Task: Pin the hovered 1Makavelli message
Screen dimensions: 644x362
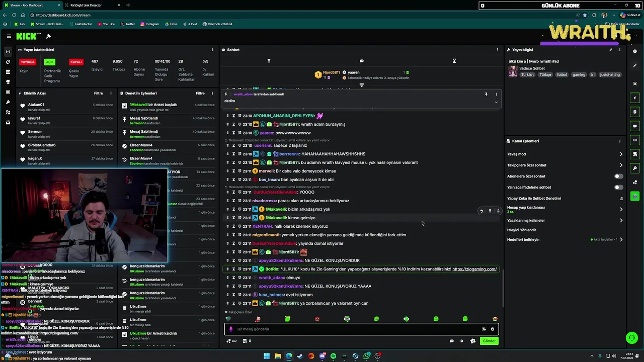Action: (x=490, y=211)
